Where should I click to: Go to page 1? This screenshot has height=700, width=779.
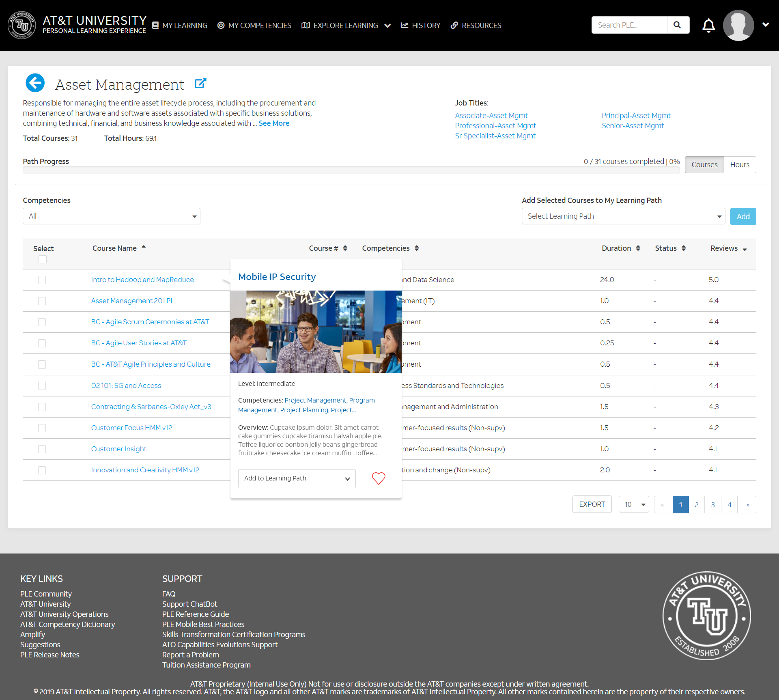click(x=680, y=504)
